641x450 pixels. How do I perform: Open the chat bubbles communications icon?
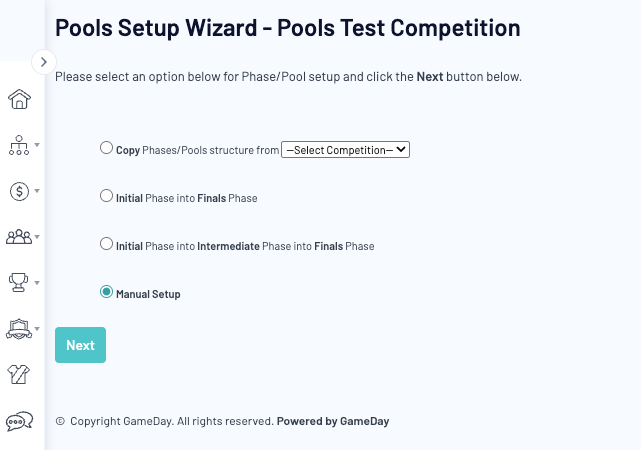18,421
